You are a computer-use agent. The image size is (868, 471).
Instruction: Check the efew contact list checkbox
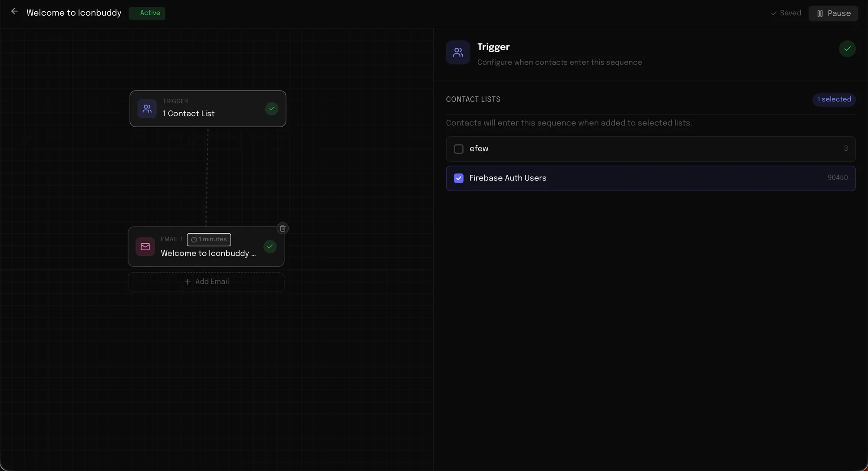pos(459,149)
